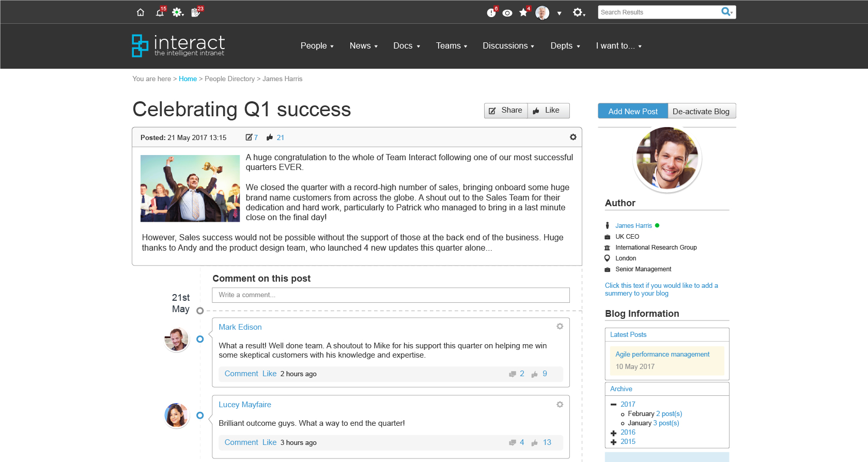Image resolution: width=868 pixels, height=462 pixels.
Task: Click Like under Lucey Mayfaire's comment
Action: click(269, 442)
